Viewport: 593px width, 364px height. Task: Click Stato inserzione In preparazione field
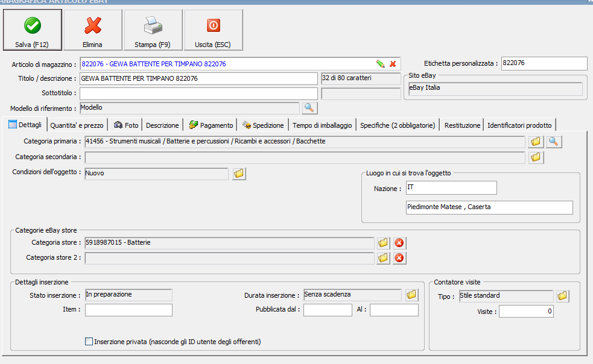pos(128,295)
